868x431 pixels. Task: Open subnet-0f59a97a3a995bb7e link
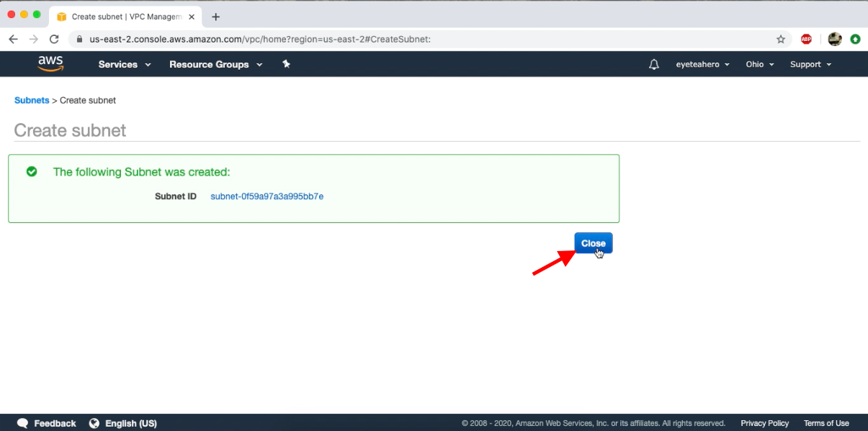267,196
